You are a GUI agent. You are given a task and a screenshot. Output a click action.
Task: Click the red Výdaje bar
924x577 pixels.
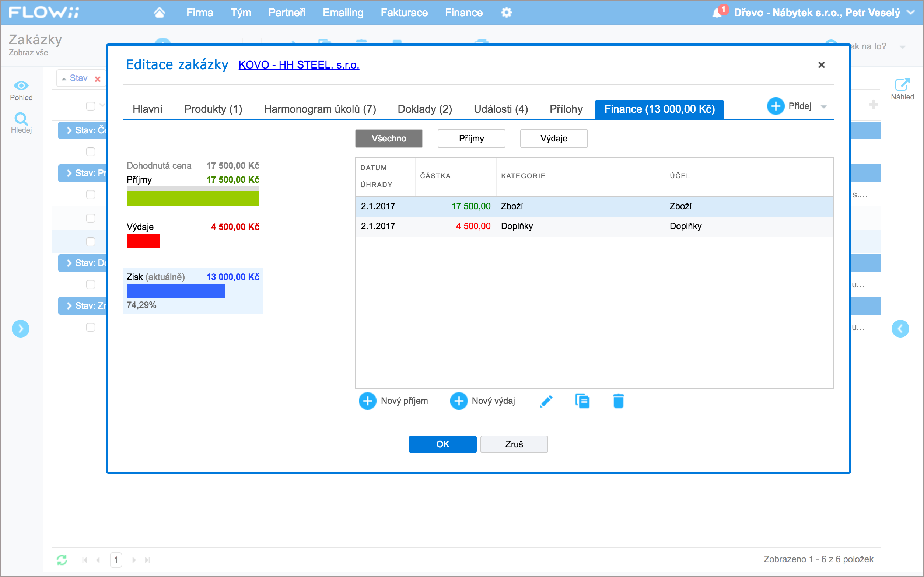(x=143, y=241)
